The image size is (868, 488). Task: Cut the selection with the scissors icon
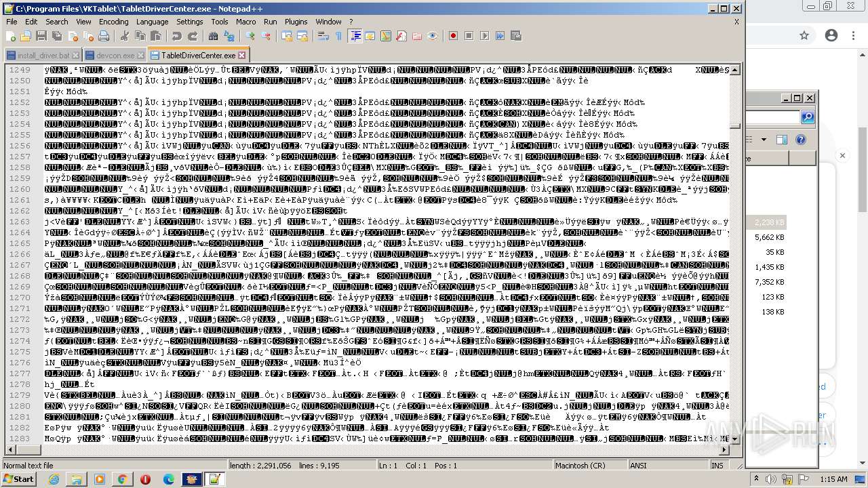click(x=125, y=36)
